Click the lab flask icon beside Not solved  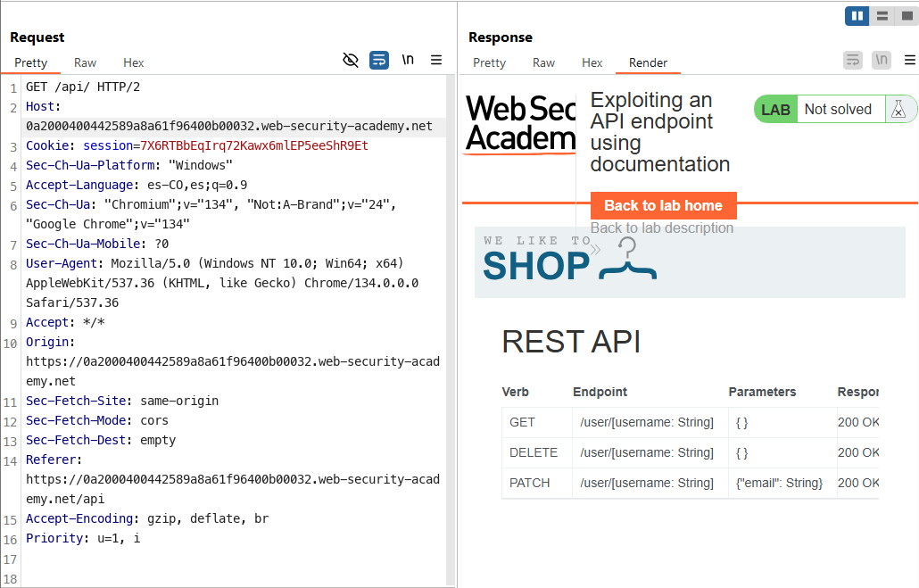click(899, 109)
